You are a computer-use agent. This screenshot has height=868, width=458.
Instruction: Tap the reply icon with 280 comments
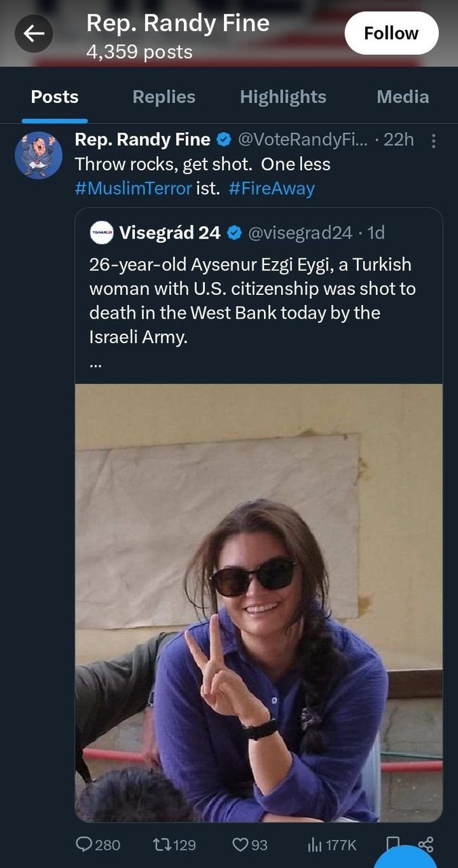85,844
